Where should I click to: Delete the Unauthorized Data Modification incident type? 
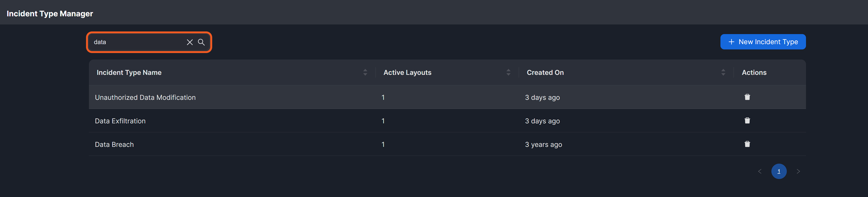coord(747,97)
